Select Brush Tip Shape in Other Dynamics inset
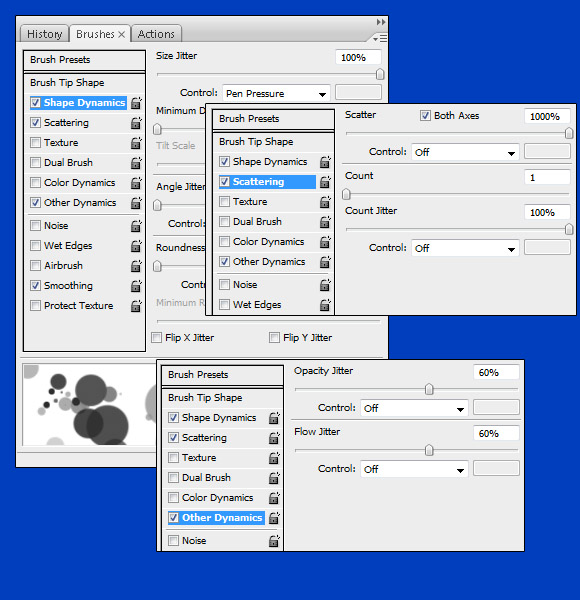The image size is (580, 600). (222, 398)
